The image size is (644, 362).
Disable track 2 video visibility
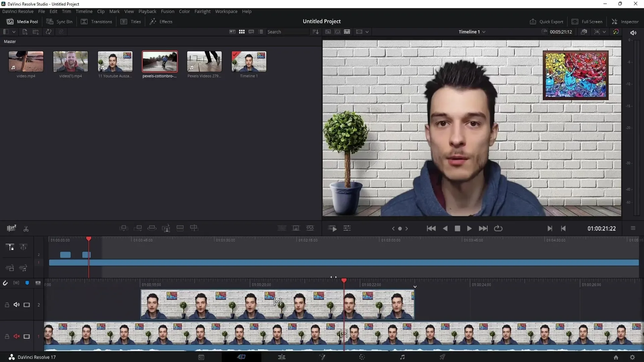(x=26, y=305)
